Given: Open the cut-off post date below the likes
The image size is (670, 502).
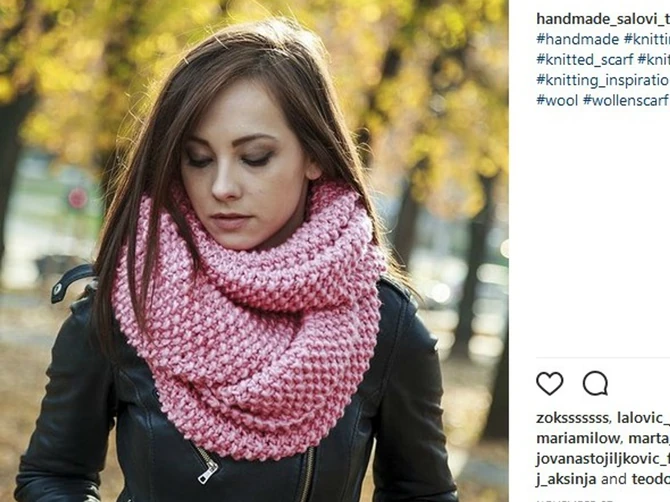Looking at the screenshot, I should tap(575, 500).
